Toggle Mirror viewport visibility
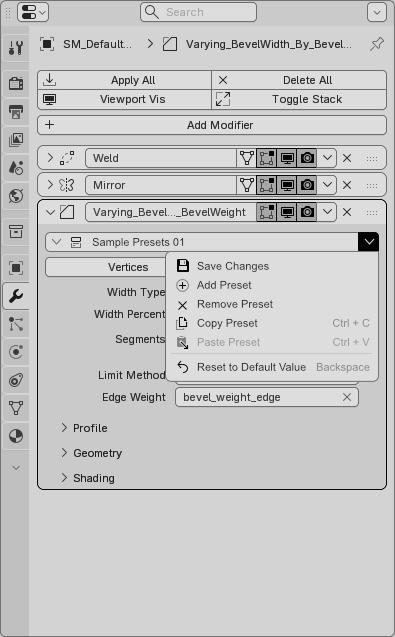 (287, 185)
